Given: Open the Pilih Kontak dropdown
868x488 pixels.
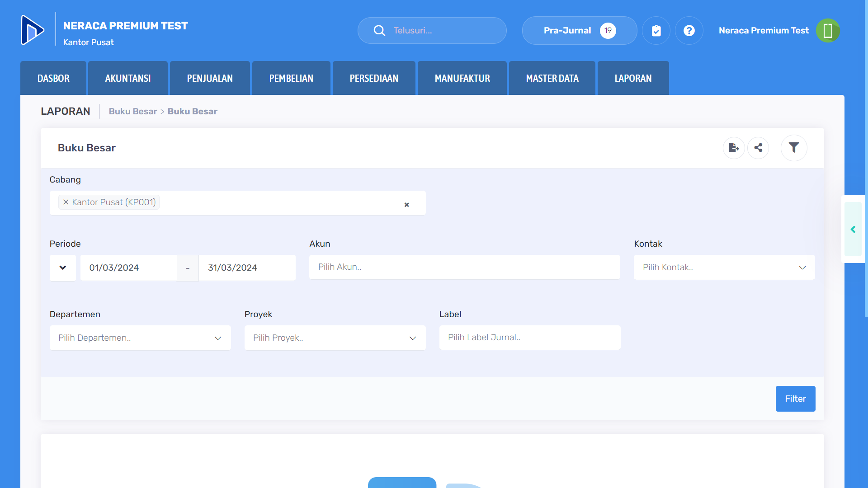Looking at the screenshot, I should point(724,267).
